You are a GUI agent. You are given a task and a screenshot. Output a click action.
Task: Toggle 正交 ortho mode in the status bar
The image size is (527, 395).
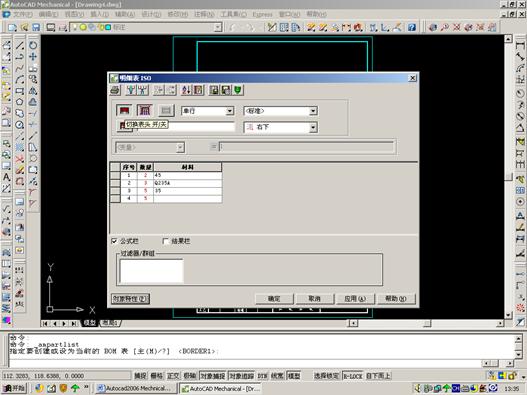(x=173, y=376)
